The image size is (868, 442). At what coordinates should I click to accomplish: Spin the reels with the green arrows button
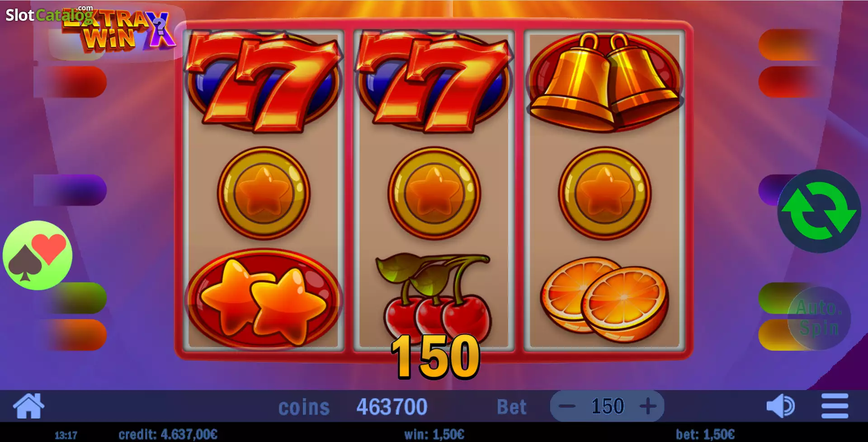(819, 212)
